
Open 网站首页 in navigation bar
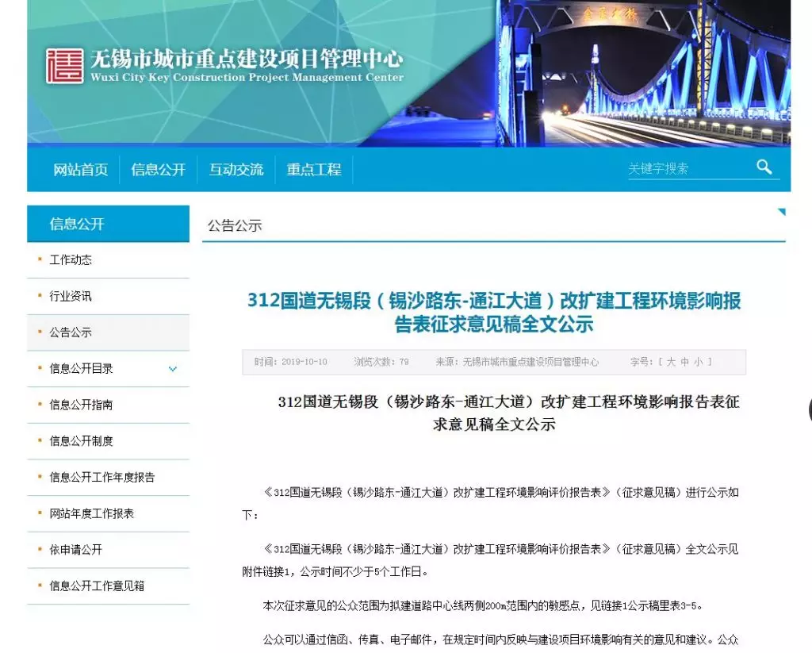point(80,170)
